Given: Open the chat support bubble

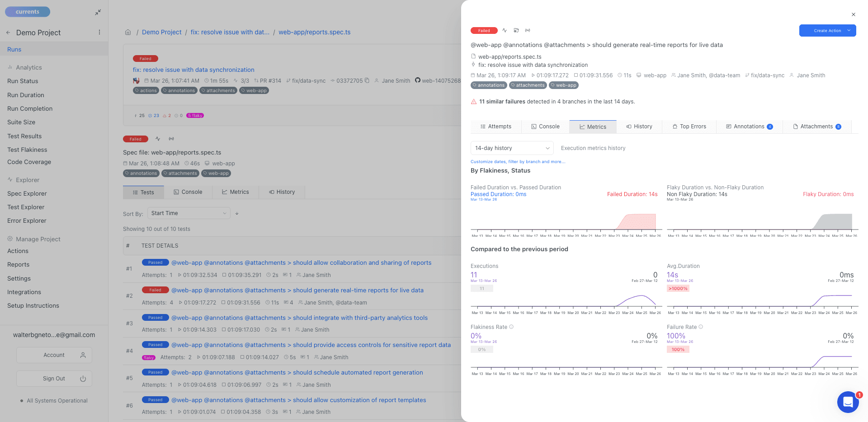Looking at the screenshot, I should coord(848,402).
